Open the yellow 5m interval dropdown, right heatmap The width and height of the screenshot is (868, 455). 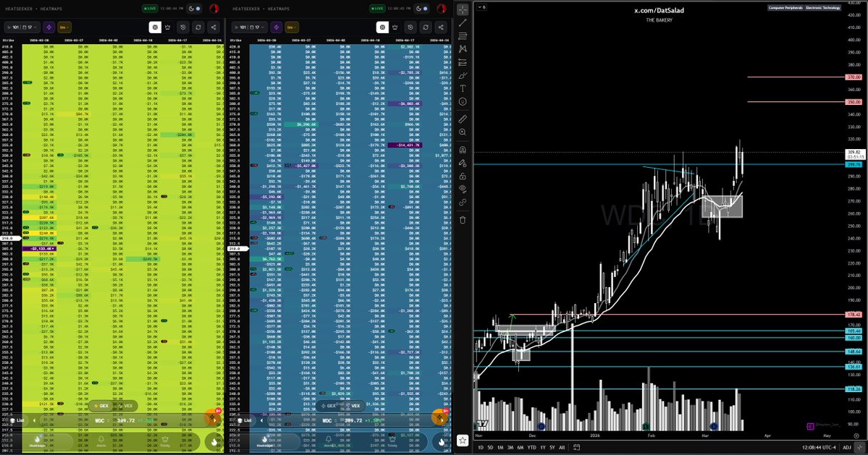click(x=292, y=27)
